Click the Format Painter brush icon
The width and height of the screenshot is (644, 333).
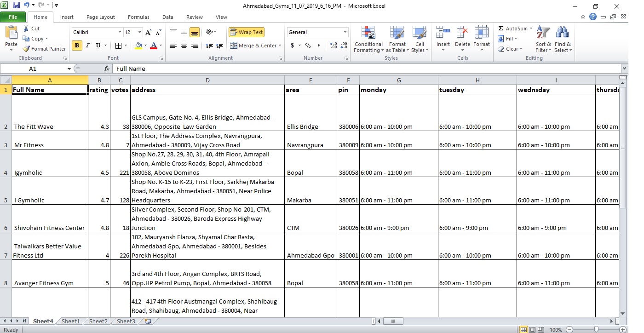pyautogui.click(x=27, y=49)
